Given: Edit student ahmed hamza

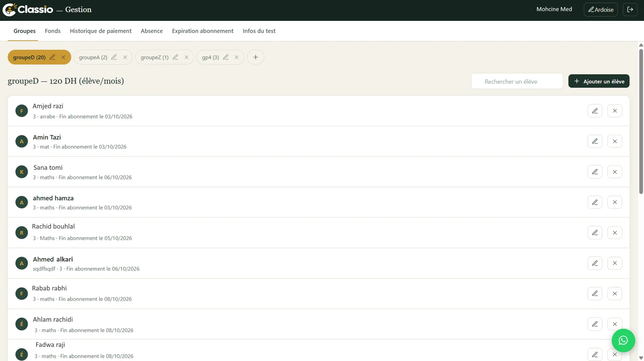Looking at the screenshot, I should tap(595, 202).
